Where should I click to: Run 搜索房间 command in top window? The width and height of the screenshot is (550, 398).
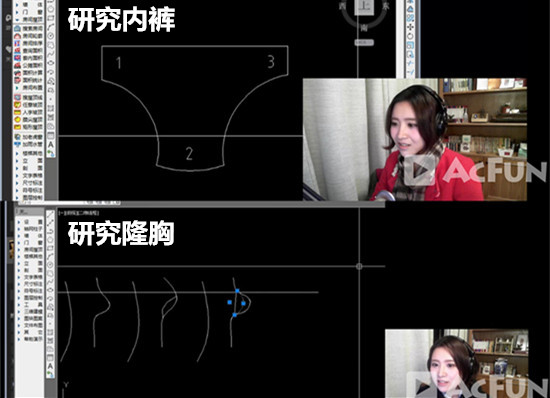28,28
